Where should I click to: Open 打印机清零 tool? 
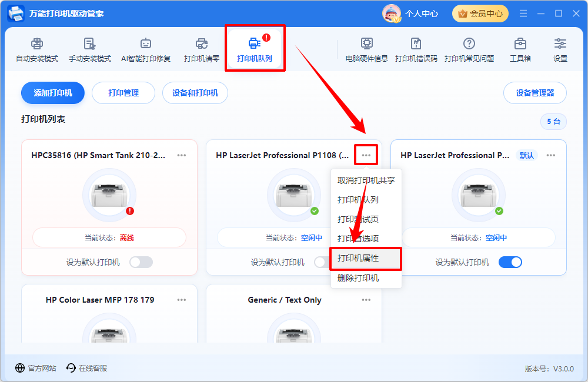pos(201,50)
